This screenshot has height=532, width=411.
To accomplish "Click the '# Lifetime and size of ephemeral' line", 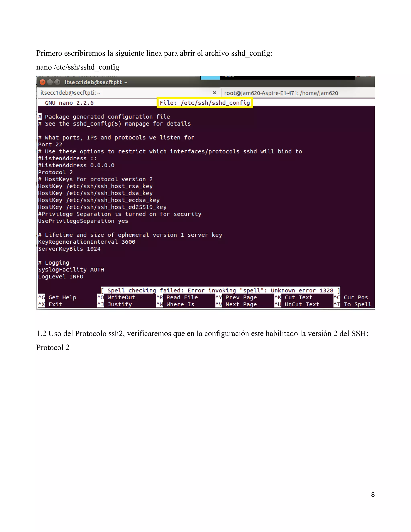I will 130,235.
